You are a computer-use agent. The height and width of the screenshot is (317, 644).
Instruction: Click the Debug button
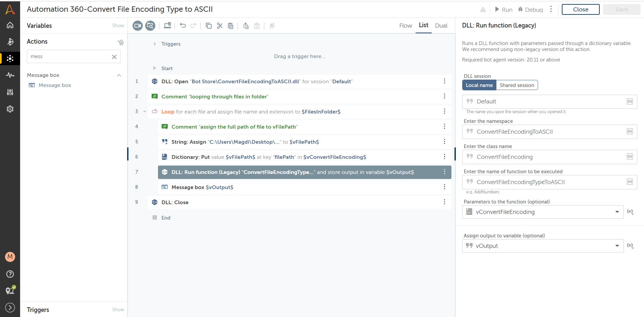click(x=530, y=10)
